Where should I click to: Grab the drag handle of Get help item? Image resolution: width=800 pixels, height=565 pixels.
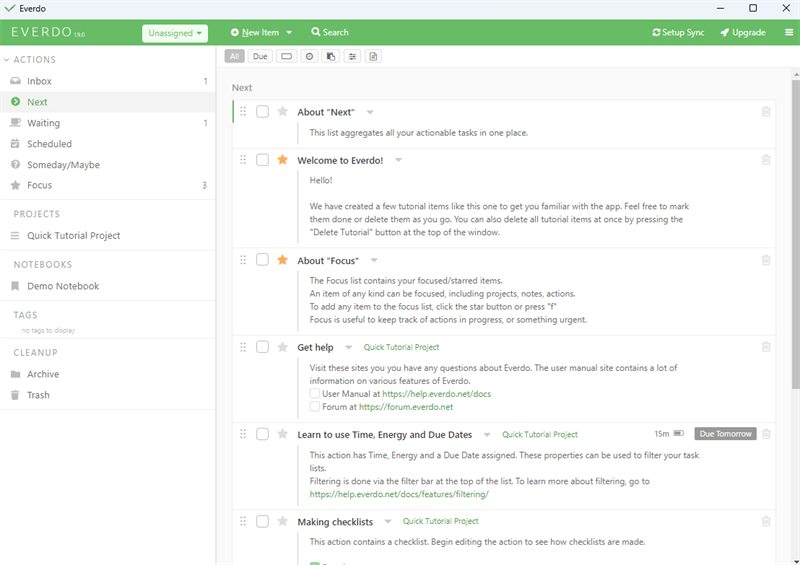(x=243, y=347)
